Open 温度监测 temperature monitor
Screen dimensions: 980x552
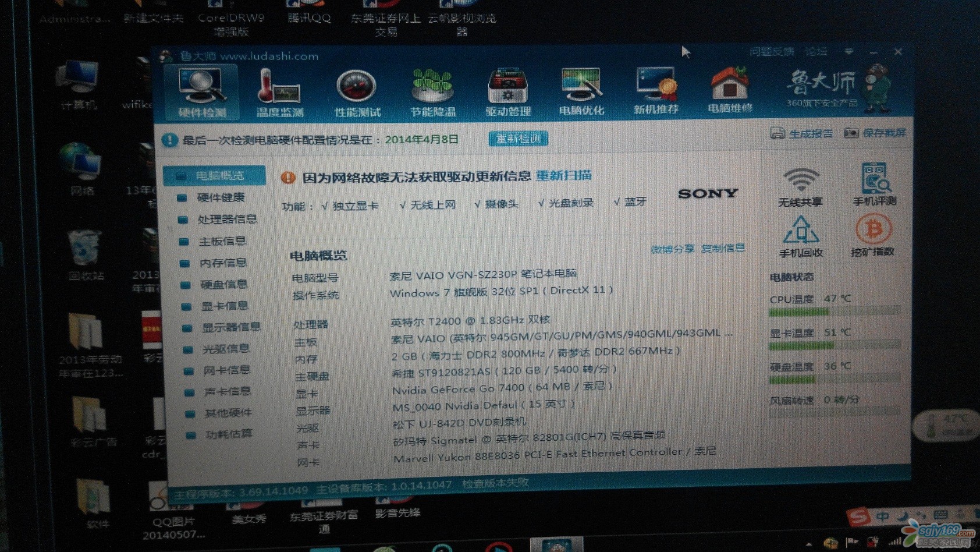coord(279,93)
